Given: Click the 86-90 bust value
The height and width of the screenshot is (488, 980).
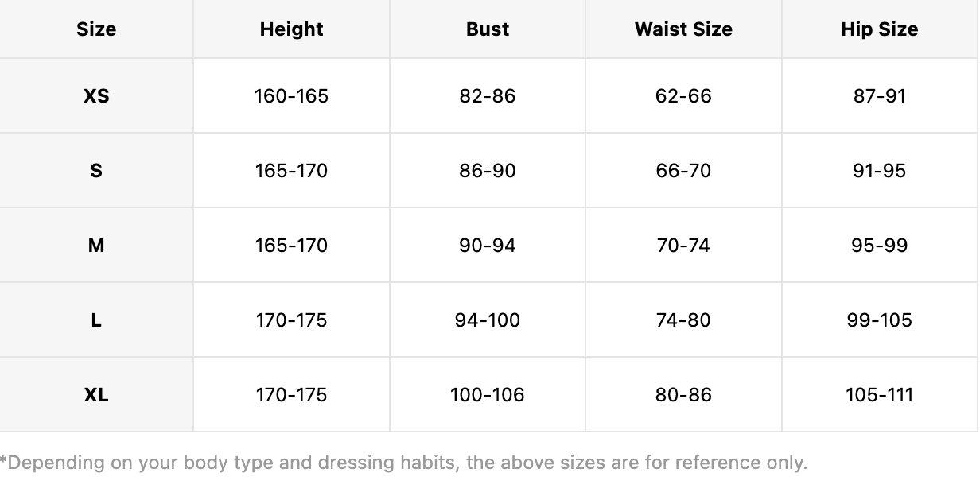Looking at the screenshot, I should 488,171.
